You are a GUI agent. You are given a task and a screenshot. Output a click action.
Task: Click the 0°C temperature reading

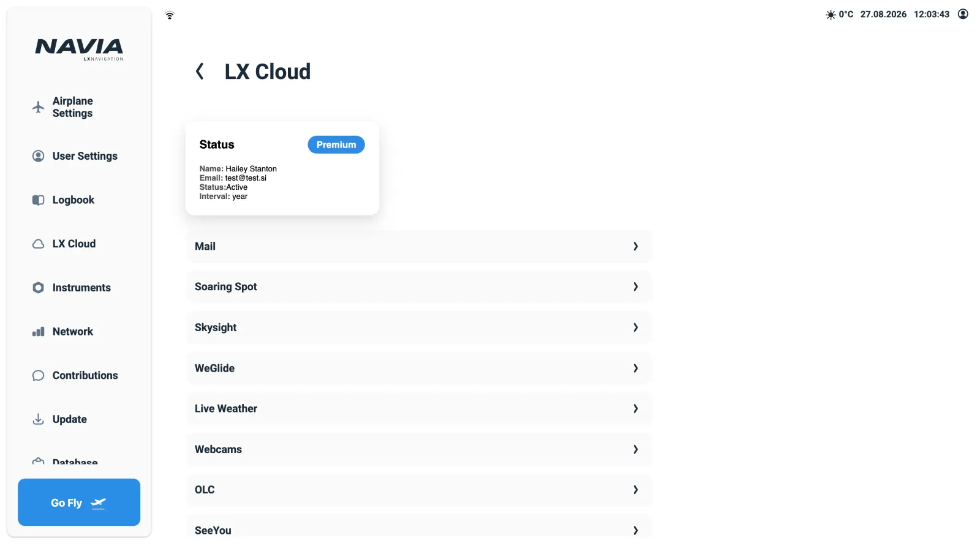(846, 14)
